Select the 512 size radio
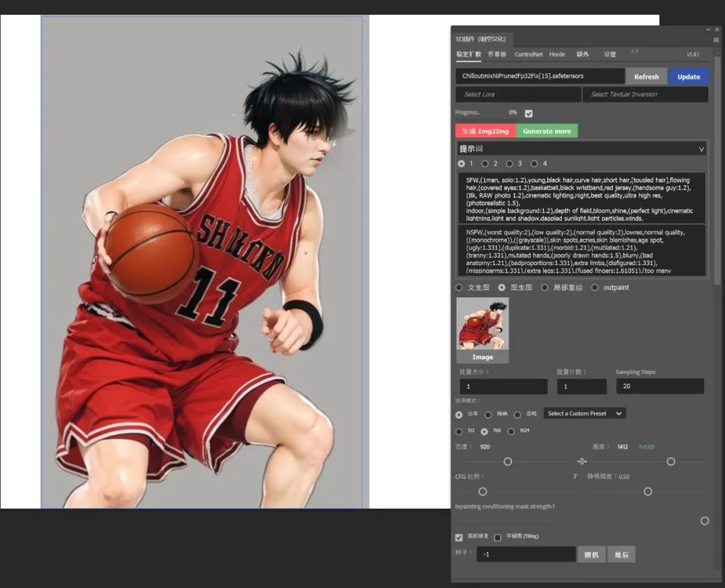 pyautogui.click(x=458, y=432)
